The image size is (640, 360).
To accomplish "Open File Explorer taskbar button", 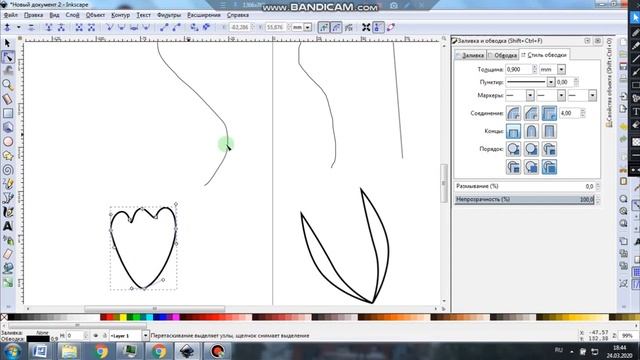I will coord(69,351).
